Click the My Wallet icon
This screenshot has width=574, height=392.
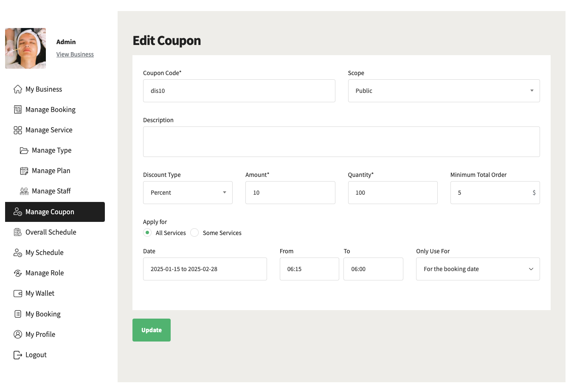18,294
